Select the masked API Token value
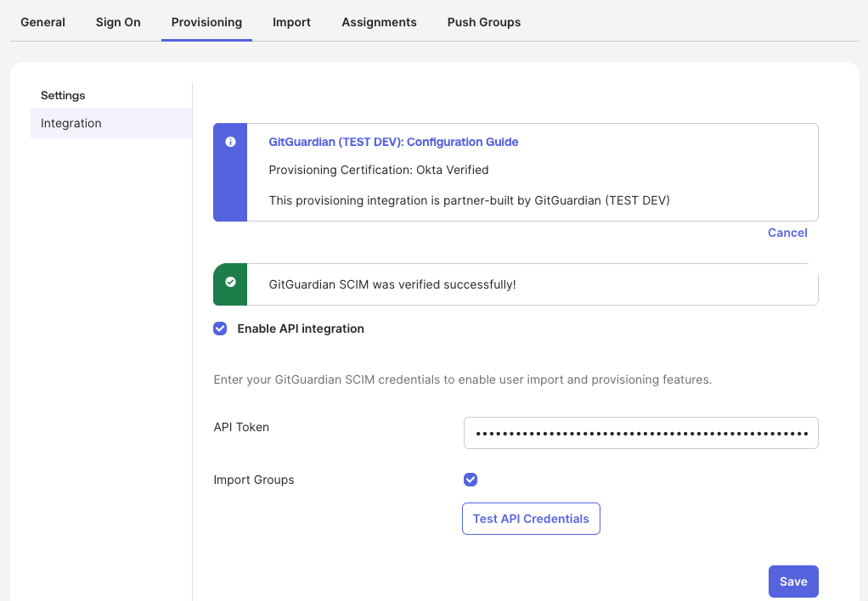The height and width of the screenshot is (601, 868). click(x=640, y=433)
